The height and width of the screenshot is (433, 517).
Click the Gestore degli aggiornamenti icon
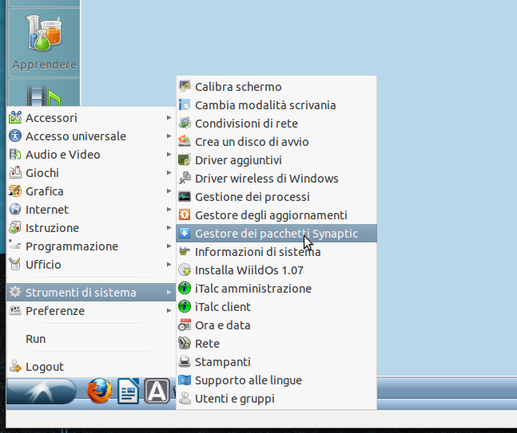[184, 215]
